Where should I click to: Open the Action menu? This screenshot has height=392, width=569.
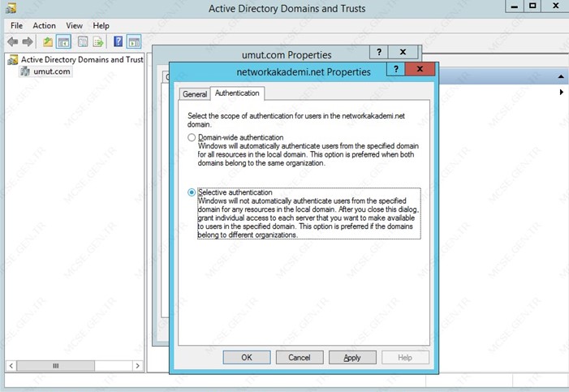coord(45,26)
